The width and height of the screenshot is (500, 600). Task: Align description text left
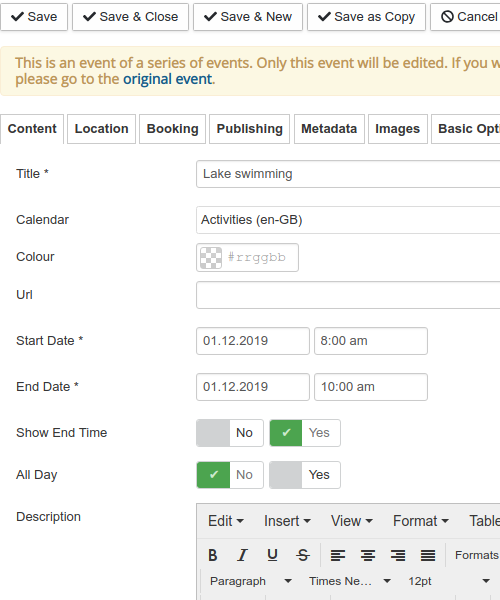338,555
